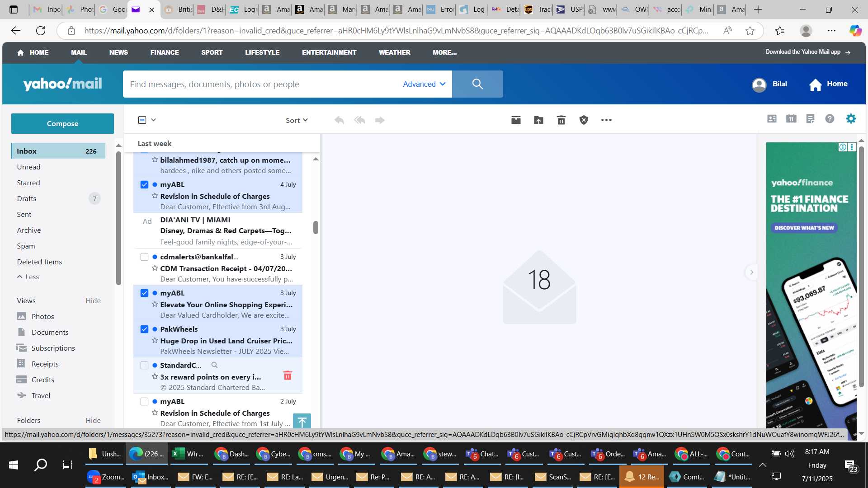This screenshot has width=868, height=488.
Task: Open the select-all dropdown arrow
Action: [x=154, y=120]
